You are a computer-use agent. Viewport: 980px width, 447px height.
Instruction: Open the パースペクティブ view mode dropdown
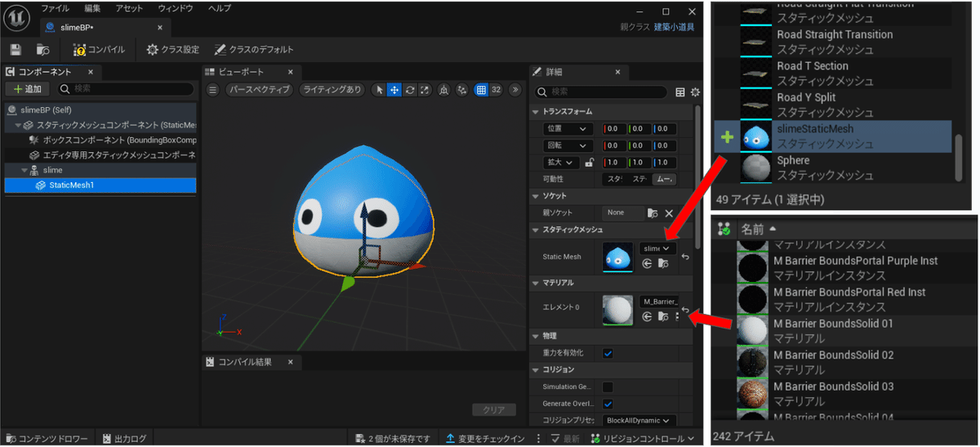pos(259,89)
